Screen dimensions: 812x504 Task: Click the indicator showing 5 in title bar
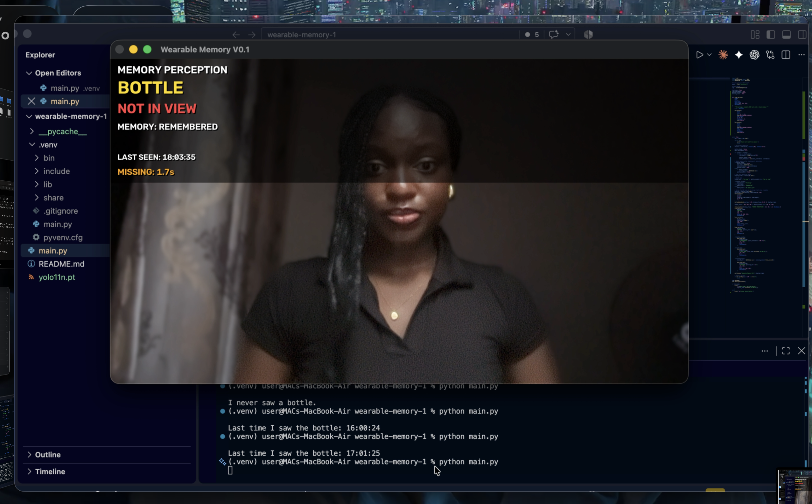[x=532, y=35]
